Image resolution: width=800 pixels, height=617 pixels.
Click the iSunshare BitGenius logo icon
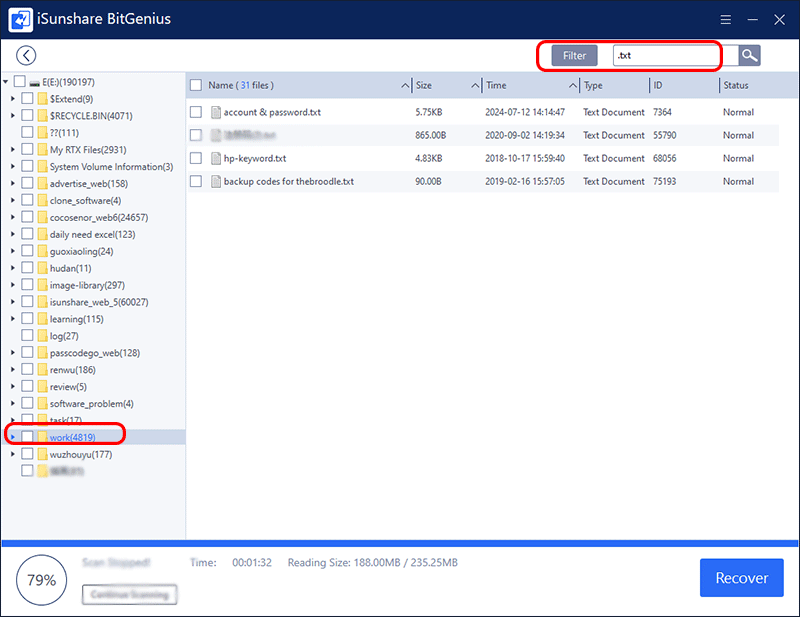[x=20, y=19]
